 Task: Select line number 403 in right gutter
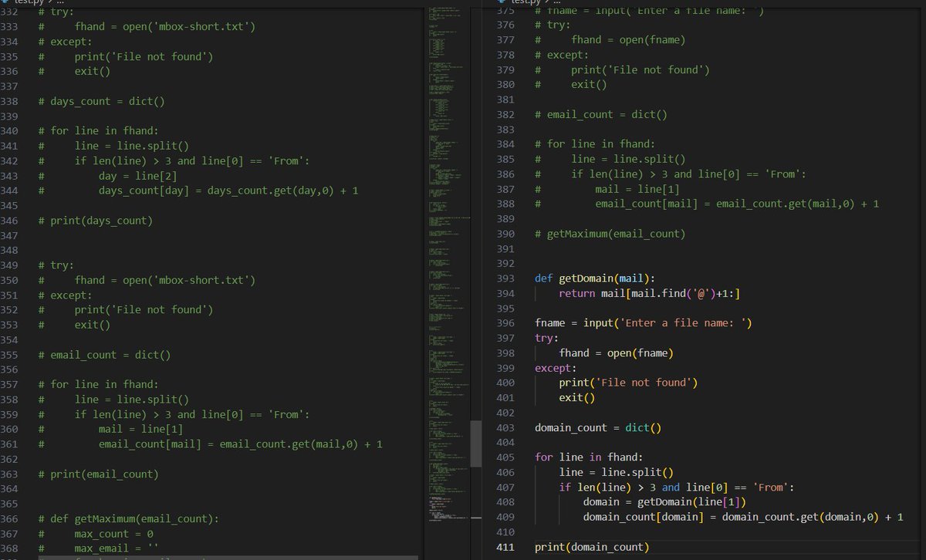pyautogui.click(x=505, y=427)
